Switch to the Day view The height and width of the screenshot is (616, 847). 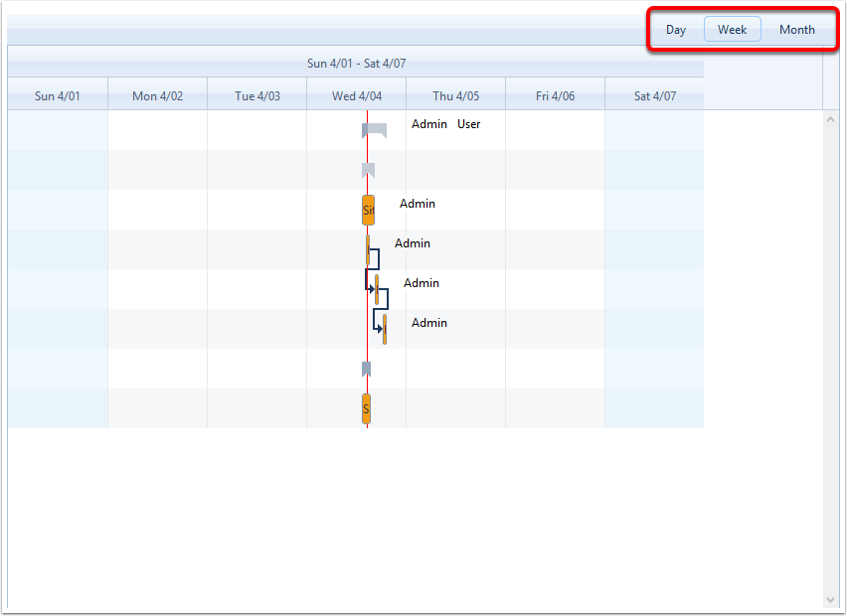(676, 30)
